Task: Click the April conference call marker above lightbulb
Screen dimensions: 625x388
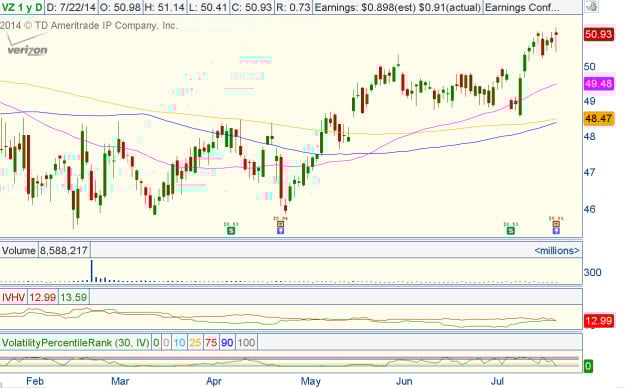Action: [281, 224]
